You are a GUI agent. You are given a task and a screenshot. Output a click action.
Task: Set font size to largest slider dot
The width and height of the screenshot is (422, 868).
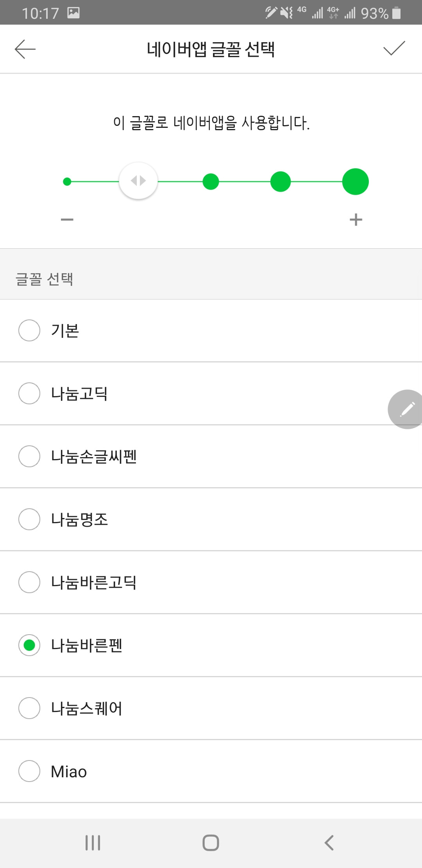[x=356, y=181]
